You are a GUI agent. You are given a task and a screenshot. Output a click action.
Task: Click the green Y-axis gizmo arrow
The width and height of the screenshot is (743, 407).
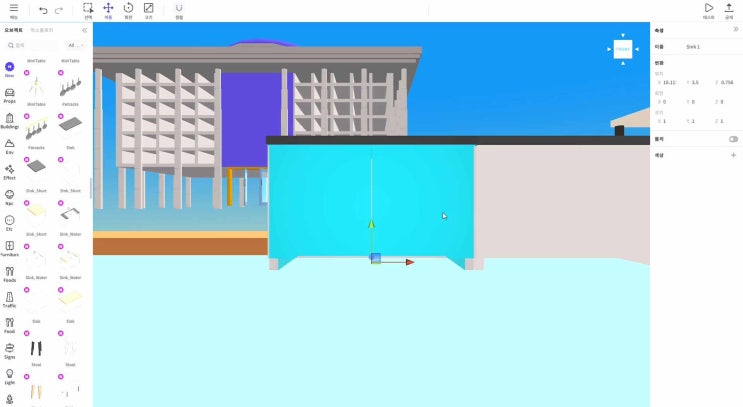[x=372, y=224]
